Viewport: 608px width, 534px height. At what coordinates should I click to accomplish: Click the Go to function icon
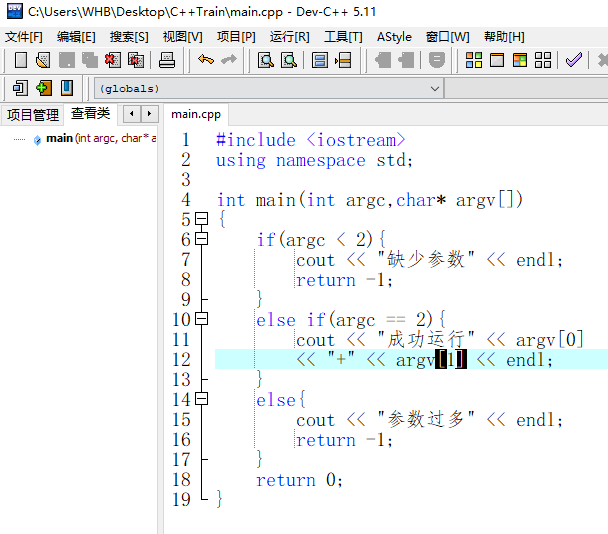point(320,60)
